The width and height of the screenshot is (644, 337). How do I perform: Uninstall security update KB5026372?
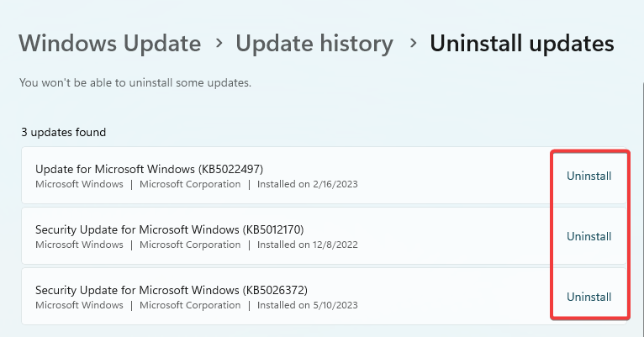[x=589, y=298]
